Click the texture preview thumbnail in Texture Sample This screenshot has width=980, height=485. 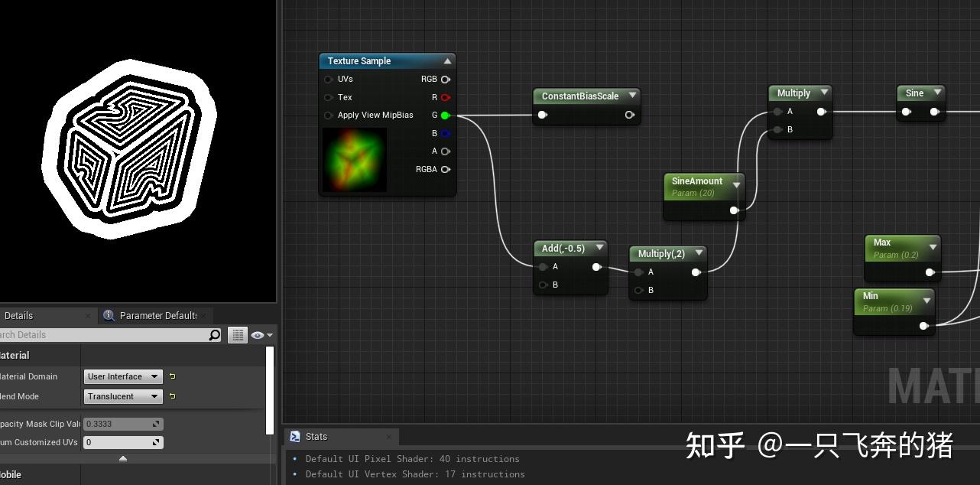354,160
